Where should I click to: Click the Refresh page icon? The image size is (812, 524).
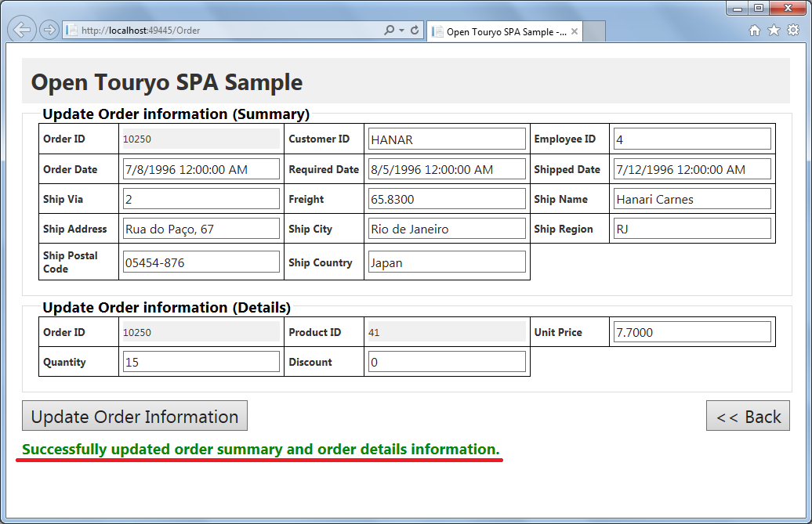(414, 31)
